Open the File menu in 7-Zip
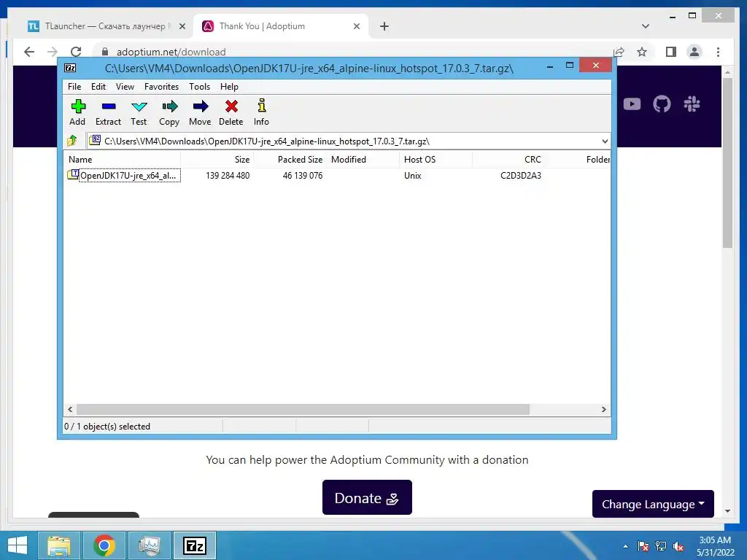The width and height of the screenshot is (747, 560). point(74,87)
